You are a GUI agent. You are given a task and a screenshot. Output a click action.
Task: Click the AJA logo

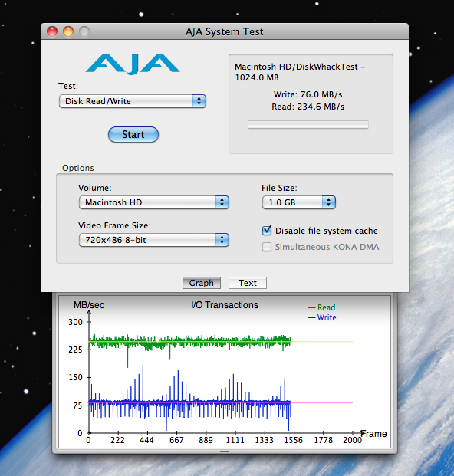click(x=133, y=64)
